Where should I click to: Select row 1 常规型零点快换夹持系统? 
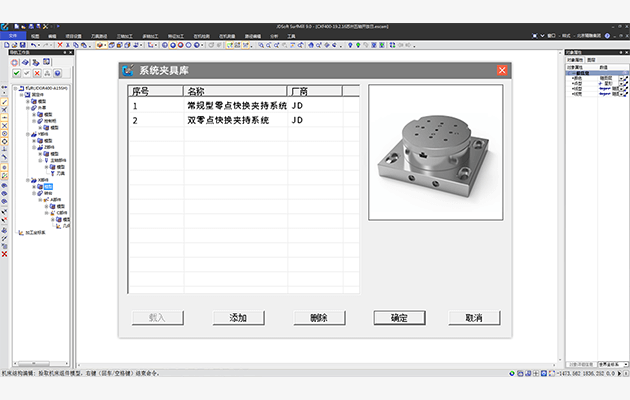(244, 106)
